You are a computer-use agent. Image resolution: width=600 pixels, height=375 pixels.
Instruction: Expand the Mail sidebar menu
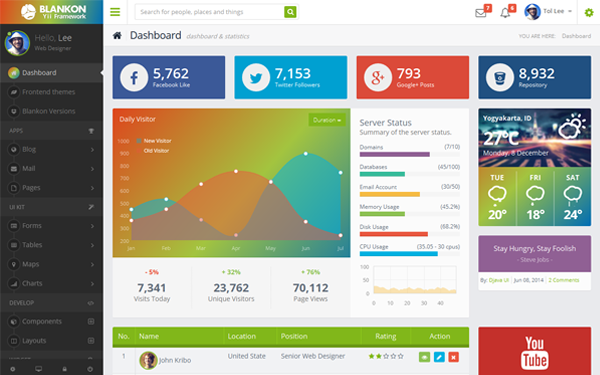pyautogui.click(x=51, y=168)
